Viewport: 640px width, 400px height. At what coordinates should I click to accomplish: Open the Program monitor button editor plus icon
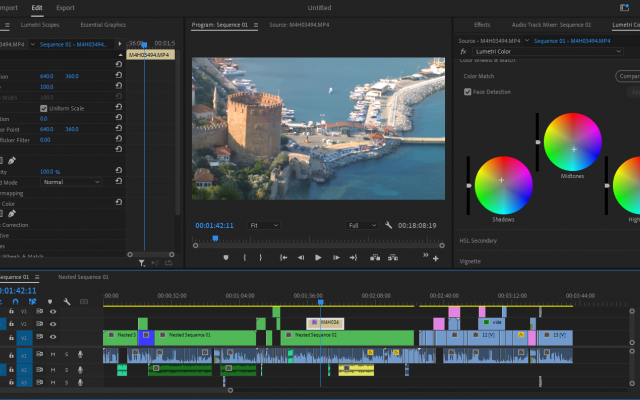pos(436,258)
